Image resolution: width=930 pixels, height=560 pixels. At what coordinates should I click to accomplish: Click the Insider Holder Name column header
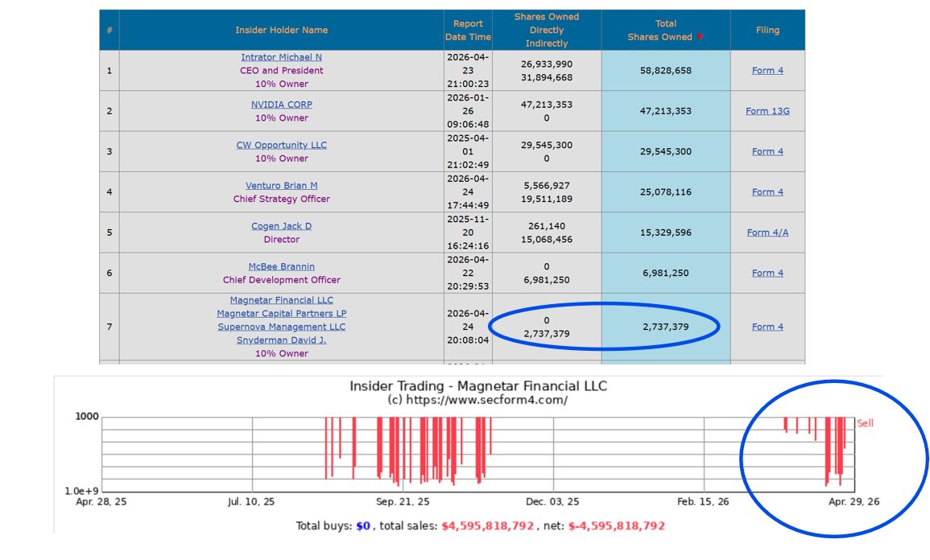[281, 31]
